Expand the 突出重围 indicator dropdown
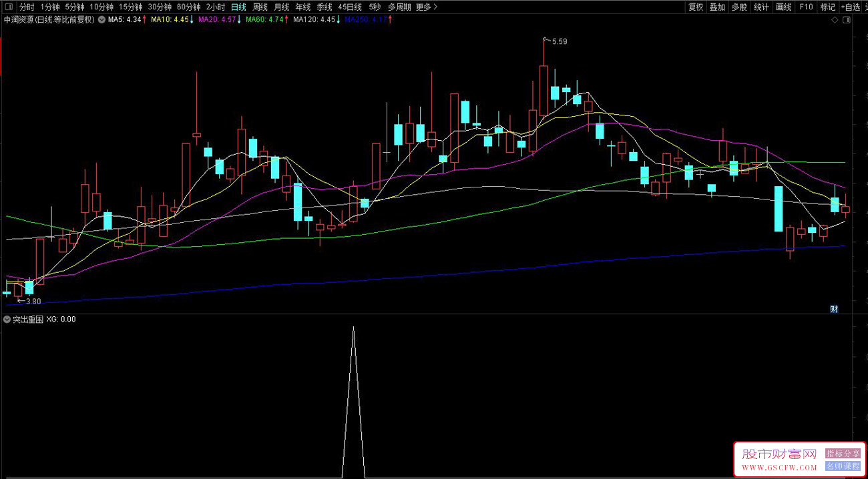The width and height of the screenshot is (868, 479). pyautogui.click(x=7, y=320)
